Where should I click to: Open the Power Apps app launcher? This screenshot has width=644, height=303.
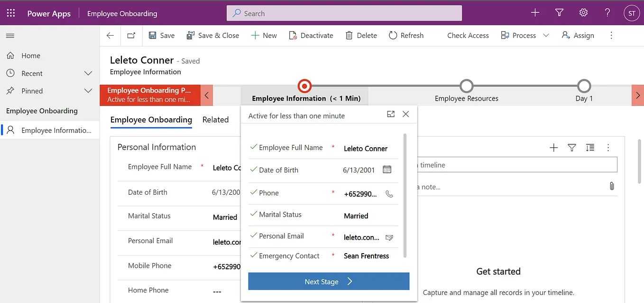point(11,12)
